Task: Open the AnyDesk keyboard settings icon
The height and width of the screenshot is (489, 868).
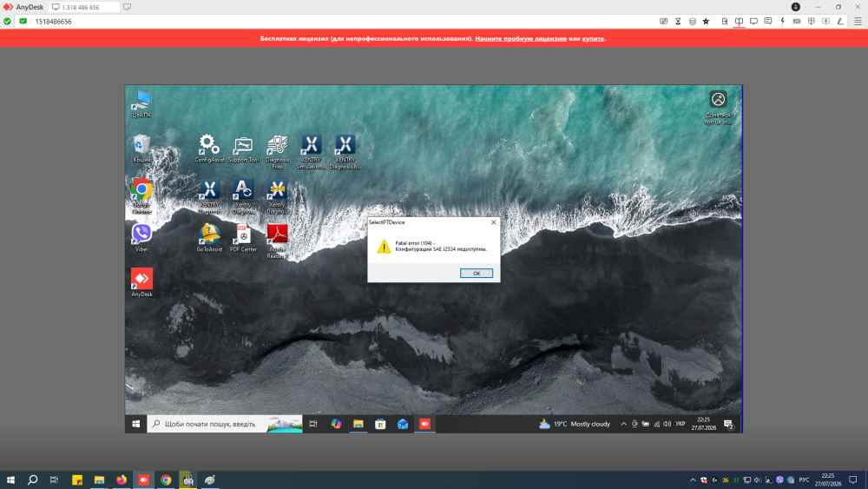Action: point(797,21)
